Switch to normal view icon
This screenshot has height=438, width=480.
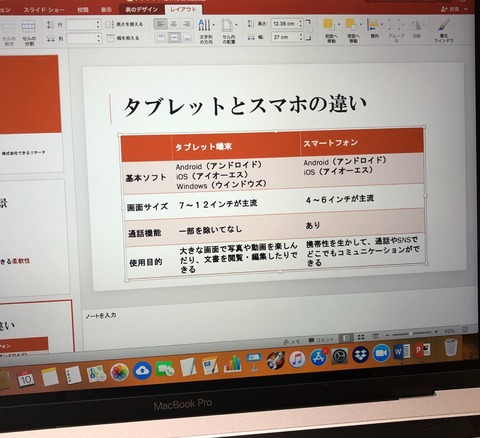(x=346, y=338)
